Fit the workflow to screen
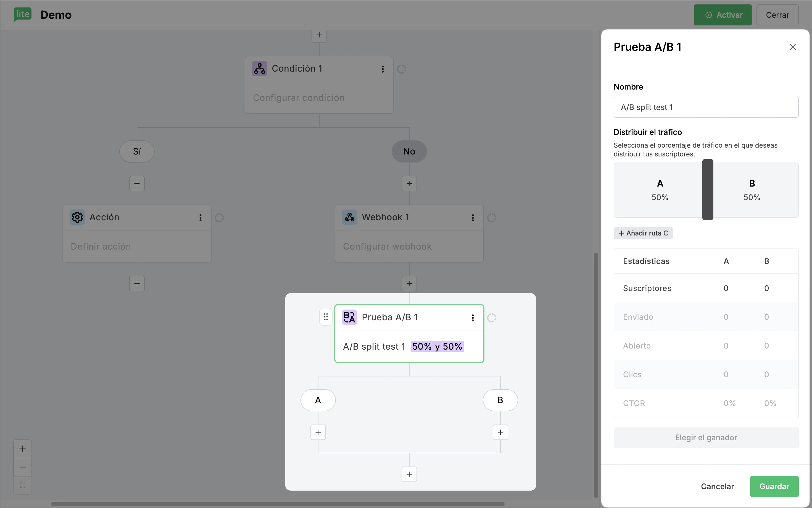 [22, 486]
